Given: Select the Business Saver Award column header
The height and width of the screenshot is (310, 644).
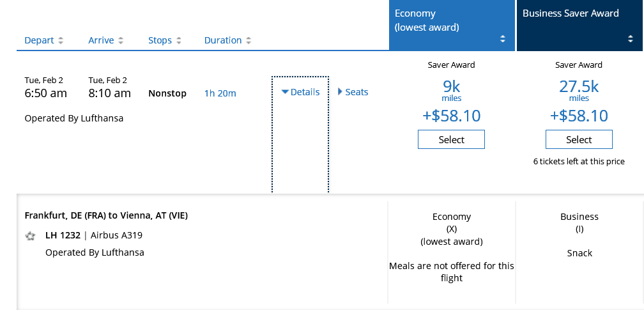Looking at the screenshot, I should coord(571,13).
